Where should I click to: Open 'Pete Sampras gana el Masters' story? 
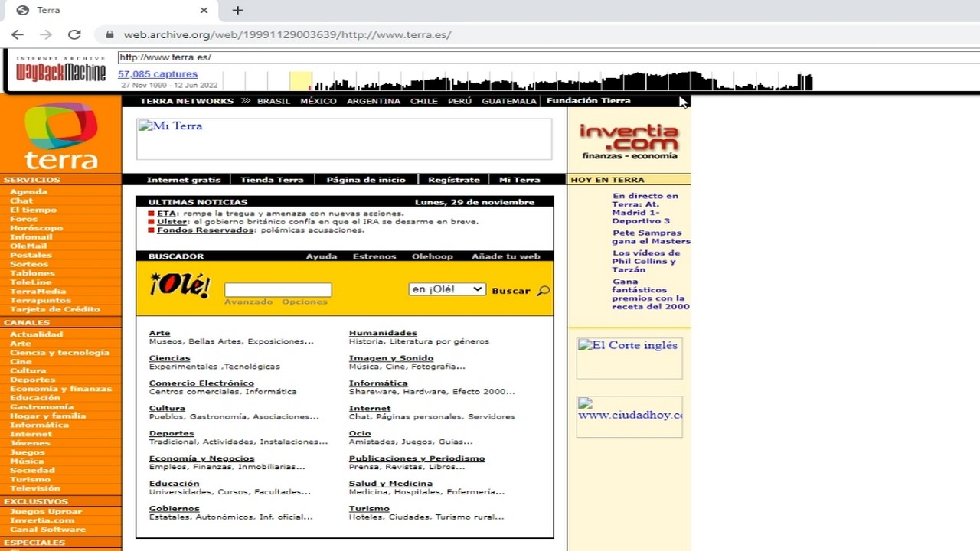pyautogui.click(x=651, y=237)
